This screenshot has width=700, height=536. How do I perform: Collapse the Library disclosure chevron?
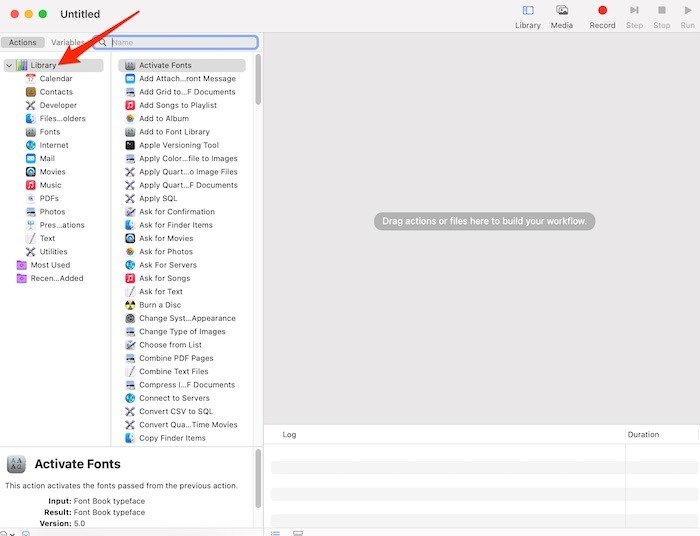click(9, 65)
